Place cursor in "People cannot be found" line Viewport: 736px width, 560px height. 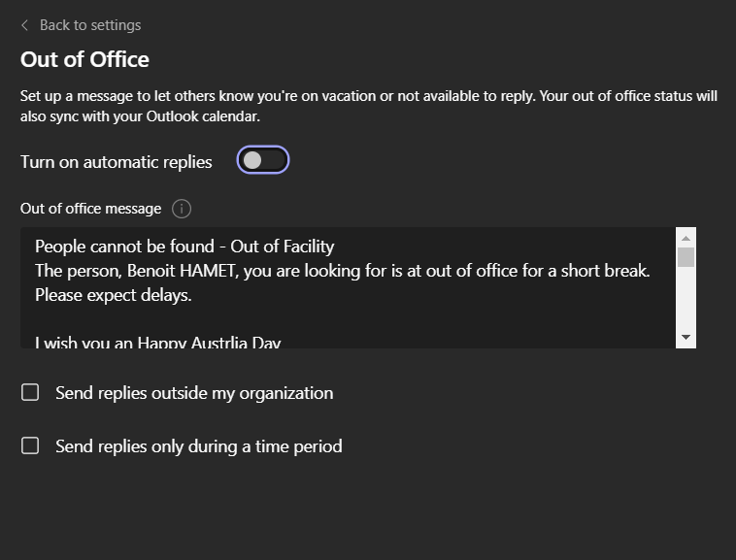click(x=184, y=247)
